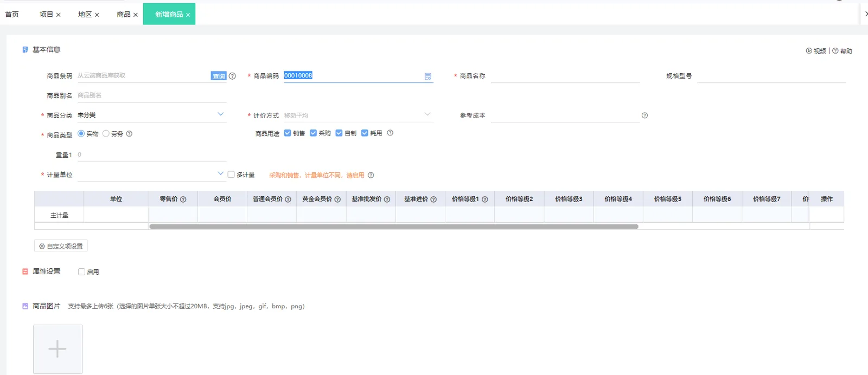Viewport: 868px width, 375px height.
Task: Enable the 属性设置 启用 checkbox
Action: 81,272
